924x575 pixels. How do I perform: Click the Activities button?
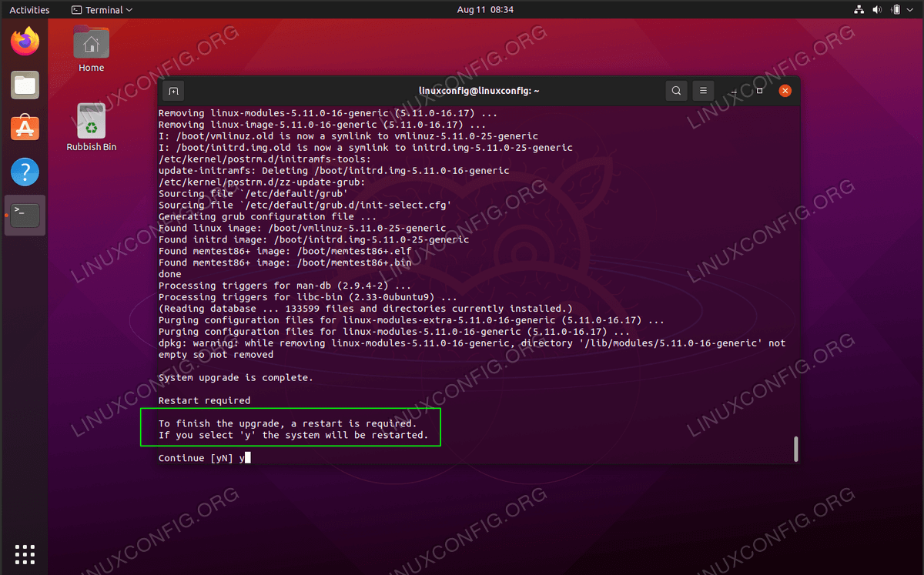[29, 10]
